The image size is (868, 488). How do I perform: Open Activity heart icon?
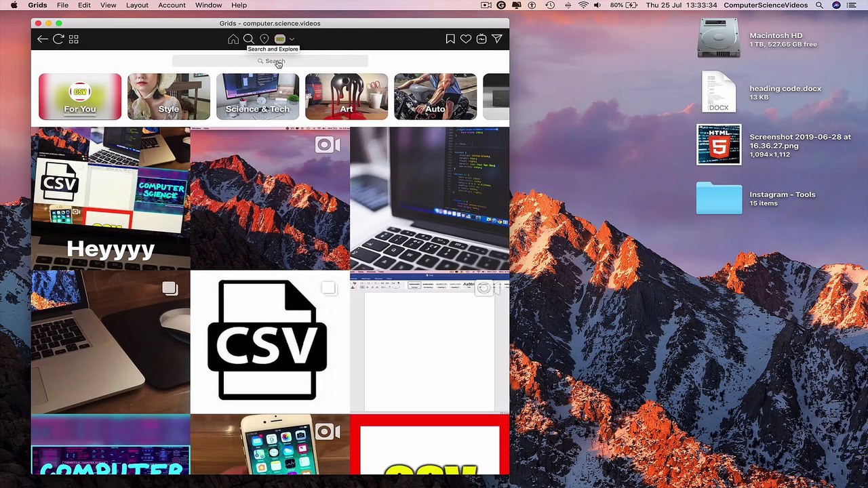pos(466,39)
